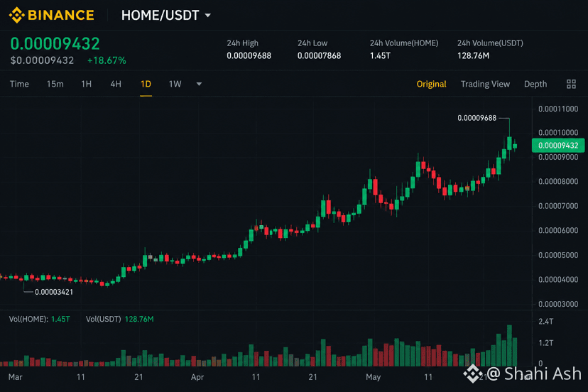The image size is (588, 392).
Task: Click the 24h High label
Action: (243, 43)
